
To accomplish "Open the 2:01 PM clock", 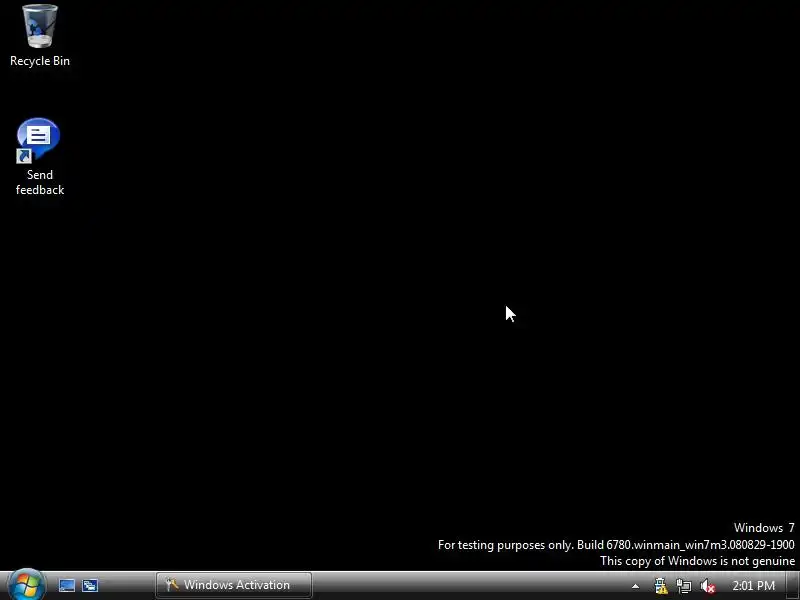I will pyautogui.click(x=754, y=586).
